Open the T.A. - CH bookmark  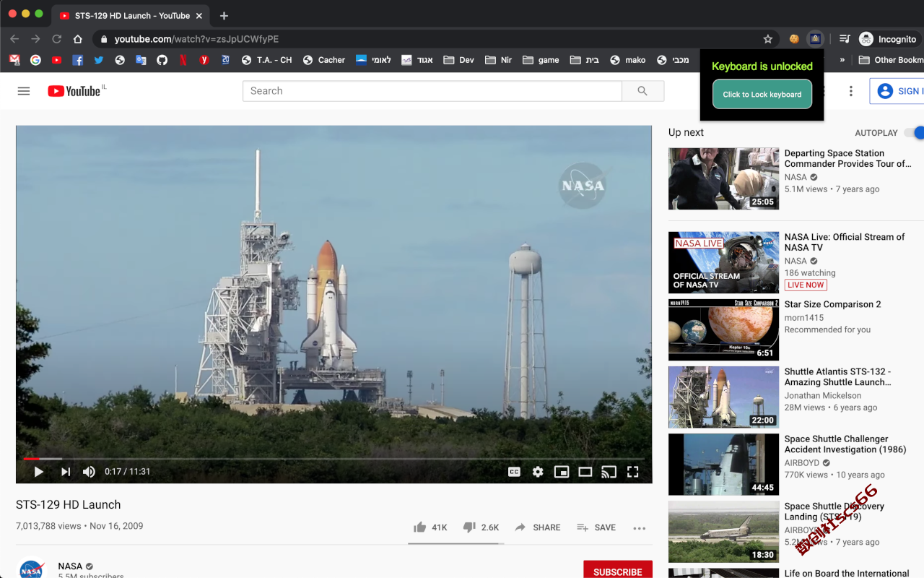(267, 60)
